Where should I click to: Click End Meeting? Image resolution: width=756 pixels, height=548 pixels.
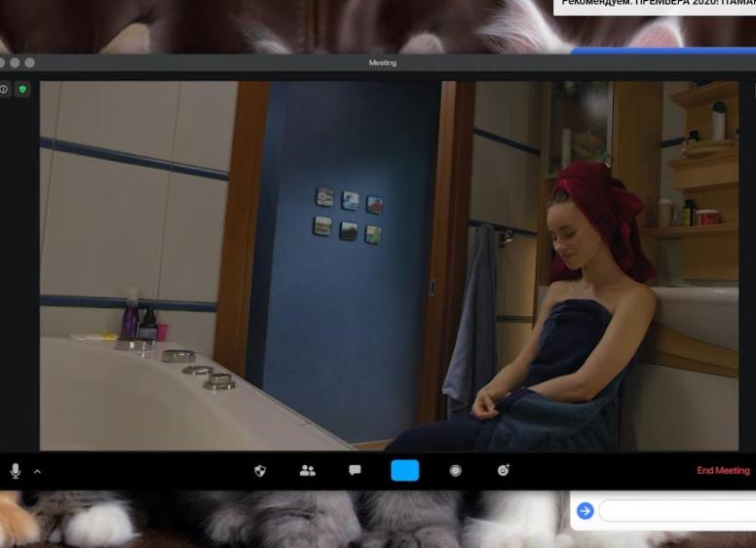[723, 470]
